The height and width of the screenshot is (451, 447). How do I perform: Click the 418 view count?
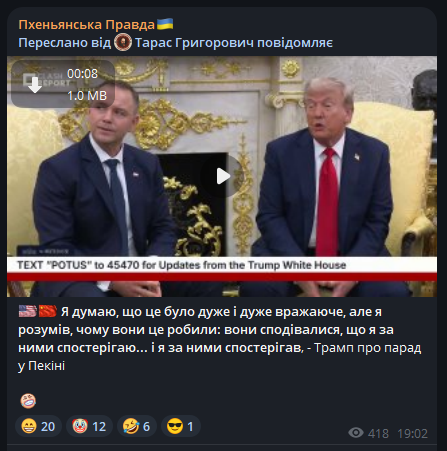click(378, 433)
